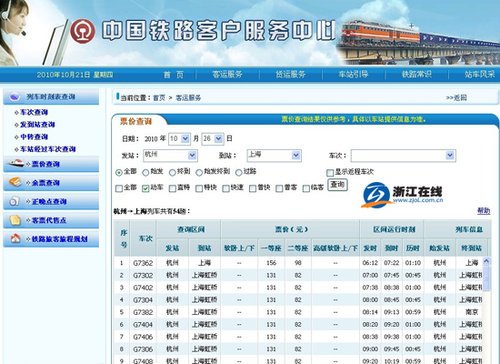Viewport: 500px width, 364px height.
Task: Select the 始发终到 radio button
Action: pos(199,172)
